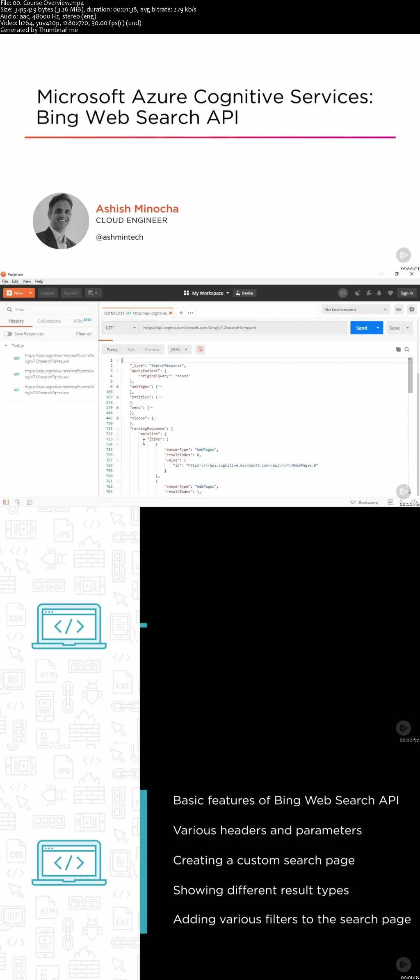The width and height of the screenshot is (420, 980).
Task: Open Find and Replace in status bar
Action: coord(17,502)
